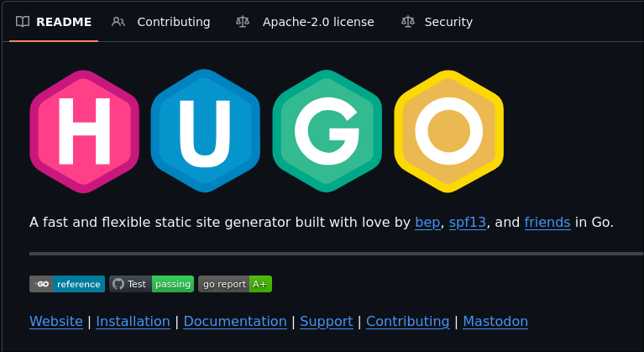Open the Contributing link below badges
644x352 pixels.
click(408, 321)
